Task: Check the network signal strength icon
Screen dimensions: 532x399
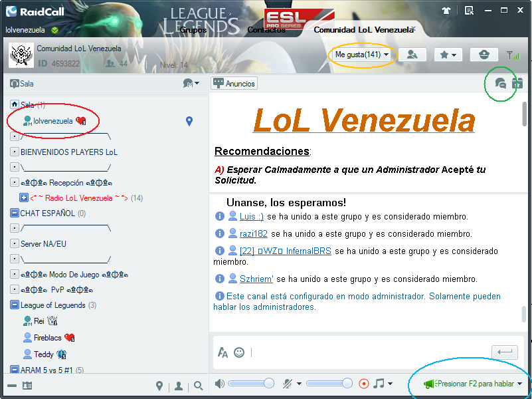Action: [513, 55]
